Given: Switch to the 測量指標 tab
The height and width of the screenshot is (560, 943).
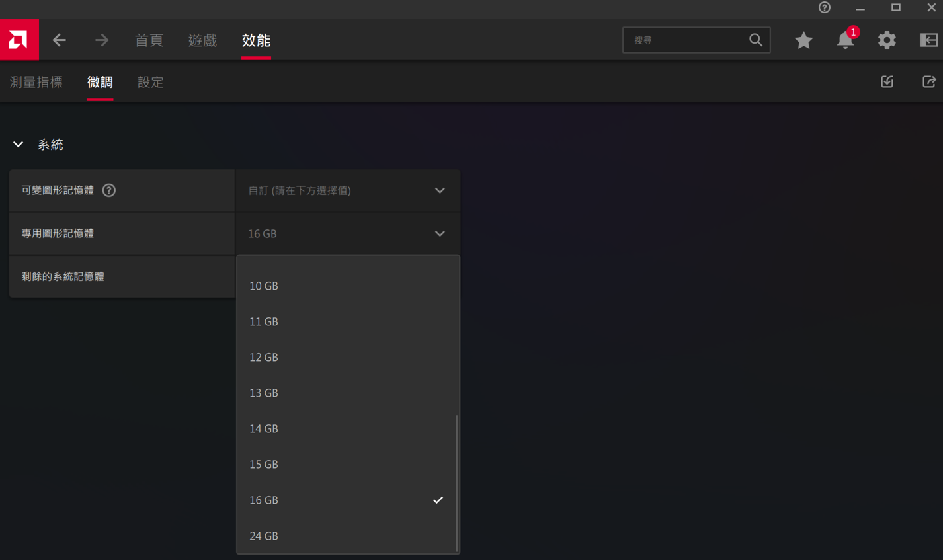Looking at the screenshot, I should click(x=36, y=82).
